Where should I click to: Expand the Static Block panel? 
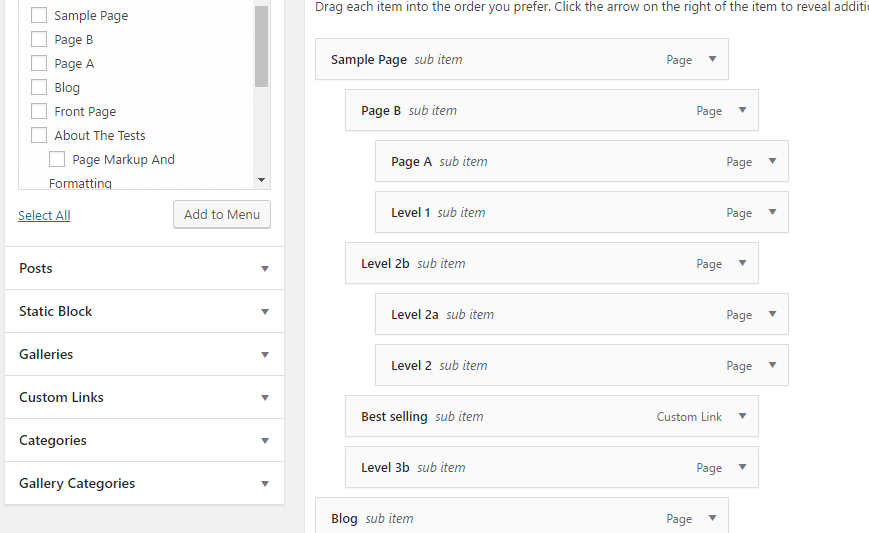click(x=145, y=311)
